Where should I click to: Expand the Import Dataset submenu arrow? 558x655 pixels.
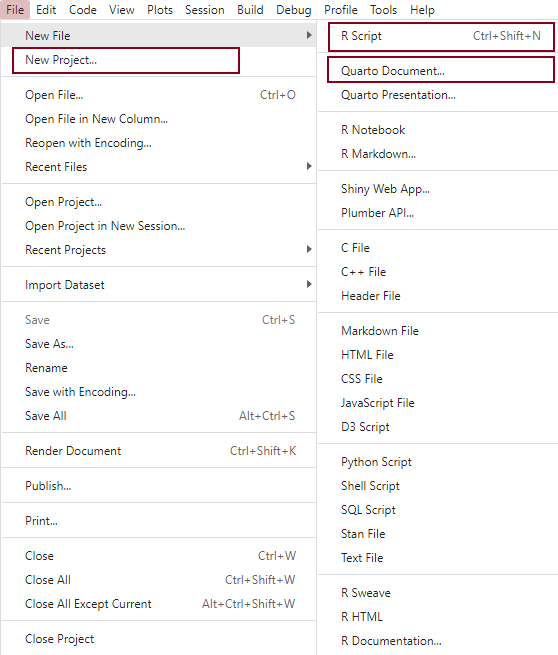tap(309, 284)
